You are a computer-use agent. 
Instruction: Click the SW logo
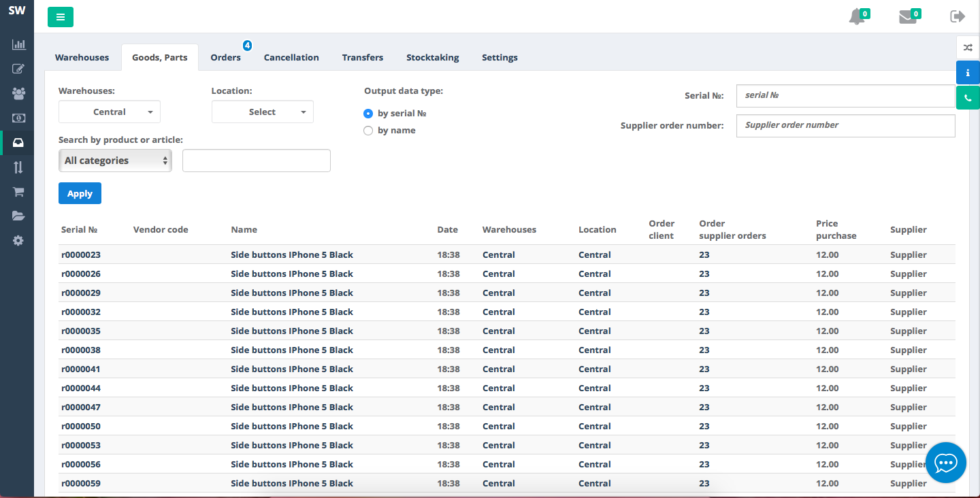tap(17, 11)
